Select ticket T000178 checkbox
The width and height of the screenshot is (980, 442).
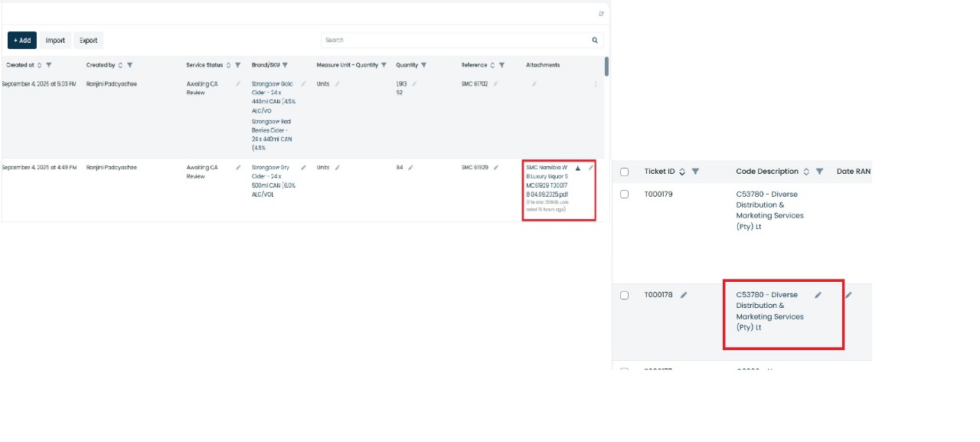tap(624, 295)
